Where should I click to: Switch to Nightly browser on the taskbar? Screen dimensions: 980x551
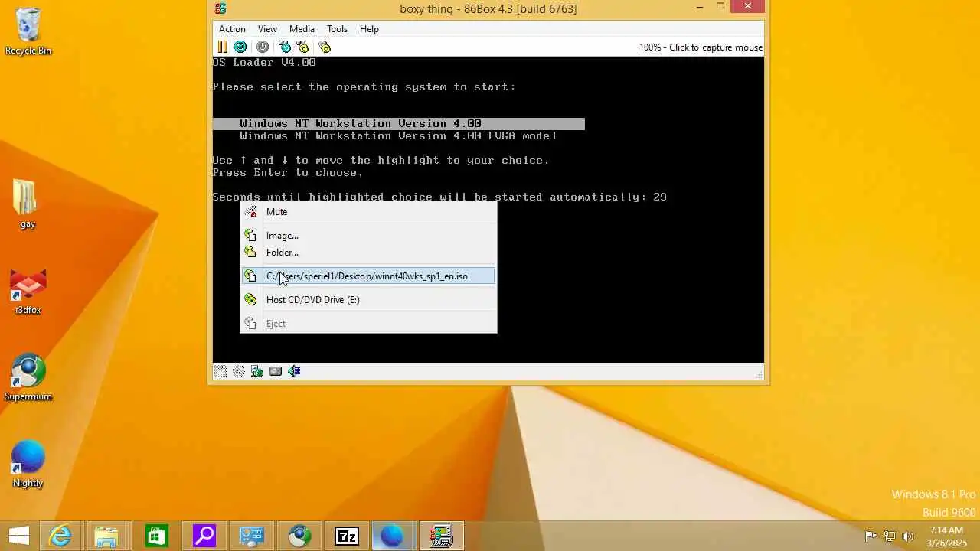point(393,536)
